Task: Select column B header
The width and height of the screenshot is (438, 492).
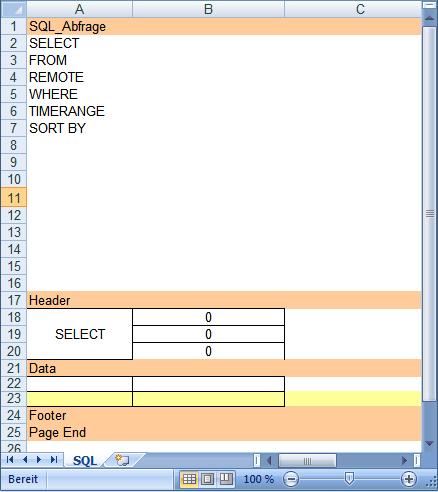Action: click(208, 9)
